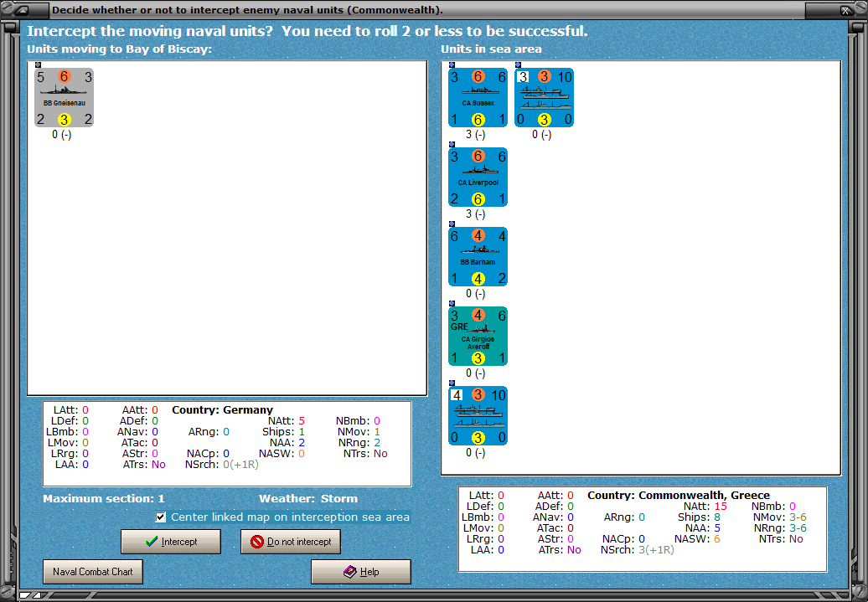Open the Naval Combat Chart
The width and height of the screenshot is (868, 602).
93,572
